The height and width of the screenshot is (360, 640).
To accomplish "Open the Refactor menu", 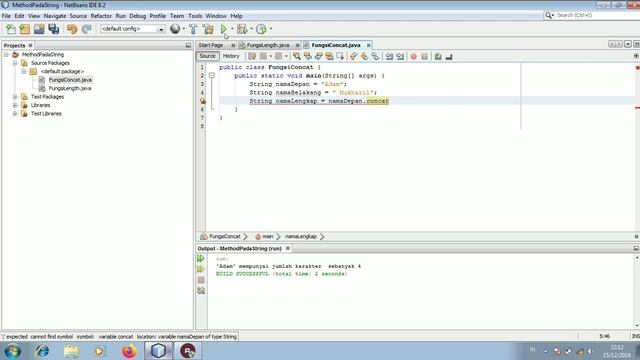I will pos(101,16).
